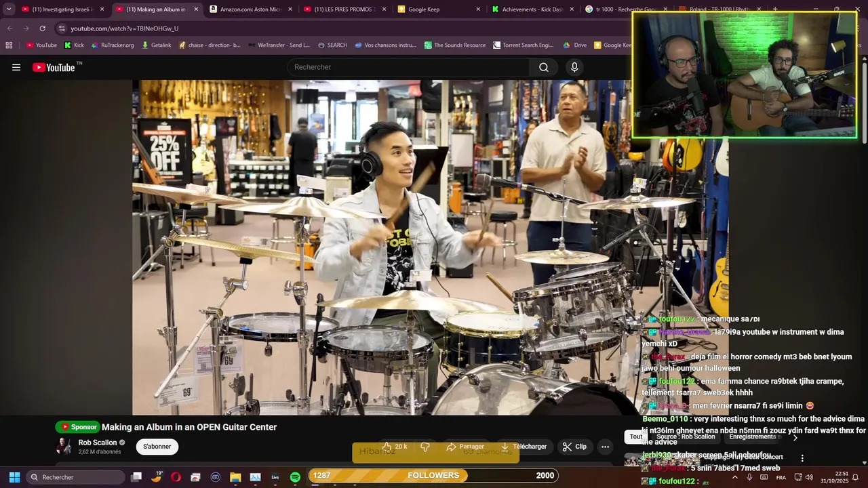
Task: Show hidden tray icons chevron
Action: point(734,477)
